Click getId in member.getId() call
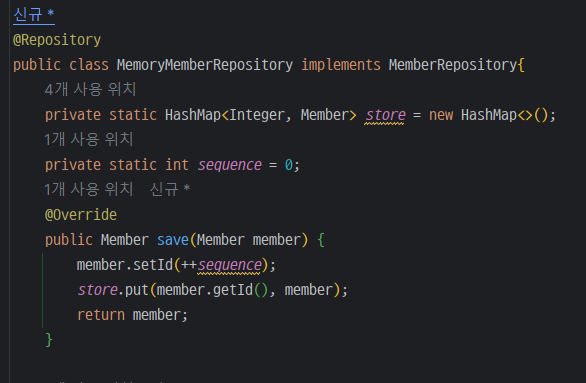 coord(233,290)
